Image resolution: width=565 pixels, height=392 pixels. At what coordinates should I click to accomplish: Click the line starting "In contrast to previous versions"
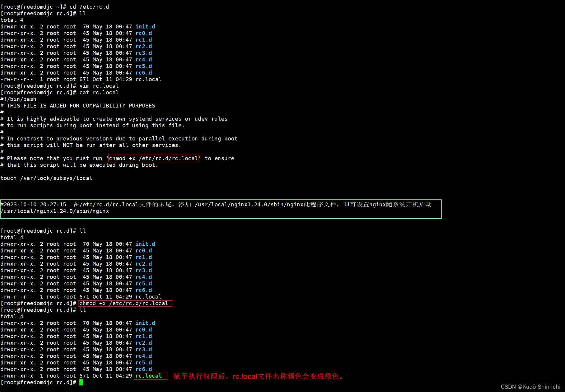[119, 139]
